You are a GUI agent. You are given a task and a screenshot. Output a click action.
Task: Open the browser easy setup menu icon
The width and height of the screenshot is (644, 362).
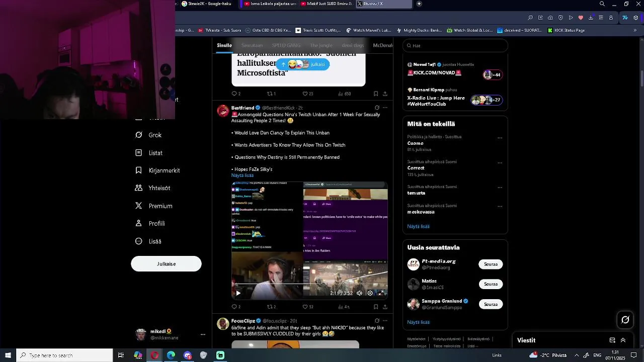click(x=601, y=18)
